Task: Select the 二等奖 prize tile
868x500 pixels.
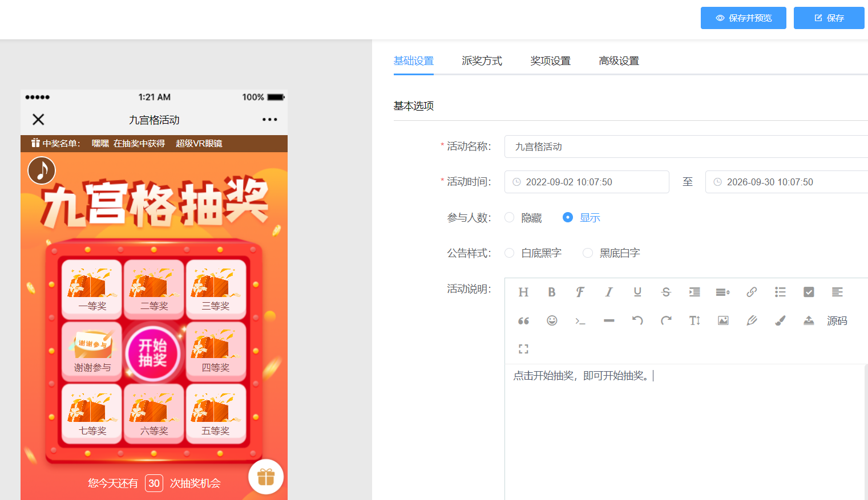Action: tap(154, 288)
